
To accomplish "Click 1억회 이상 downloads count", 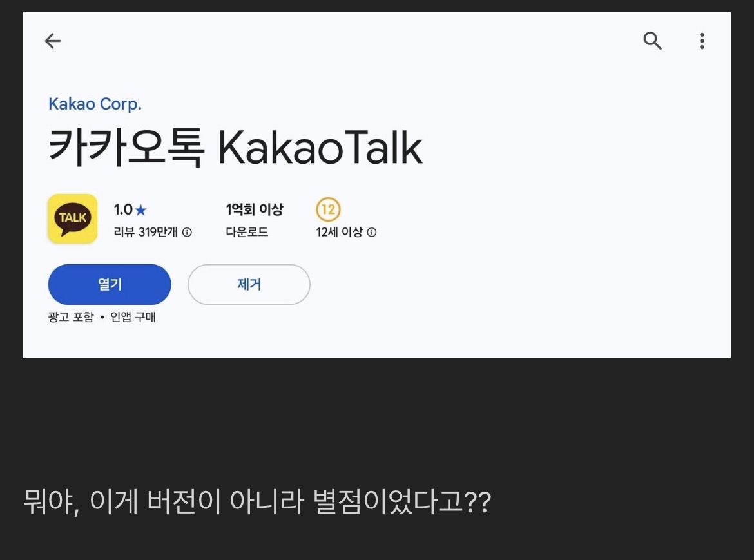I will (x=254, y=208).
